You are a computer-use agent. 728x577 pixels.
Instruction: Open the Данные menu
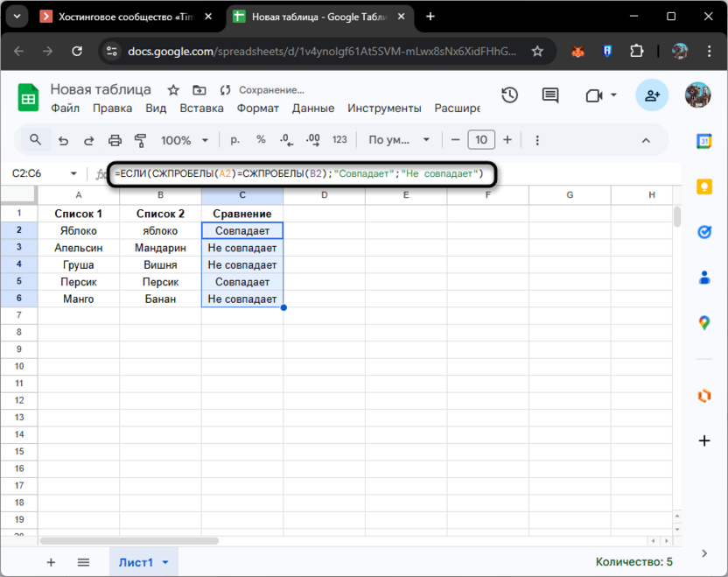pyautogui.click(x=313, y=109)
